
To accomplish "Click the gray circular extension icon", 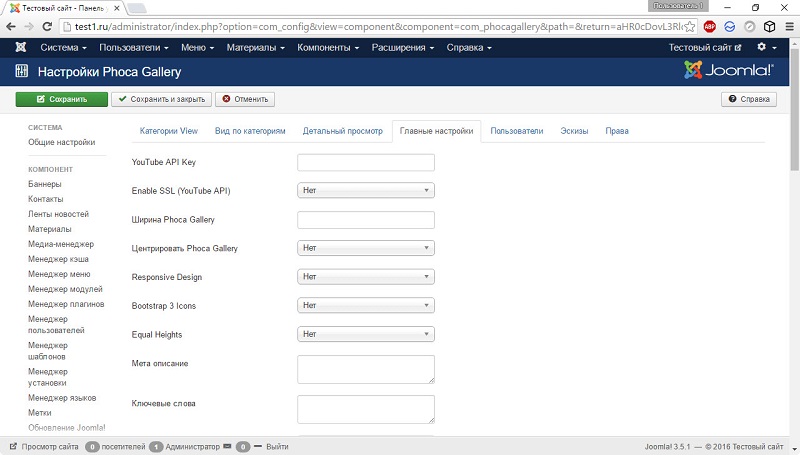I will 749,27.
